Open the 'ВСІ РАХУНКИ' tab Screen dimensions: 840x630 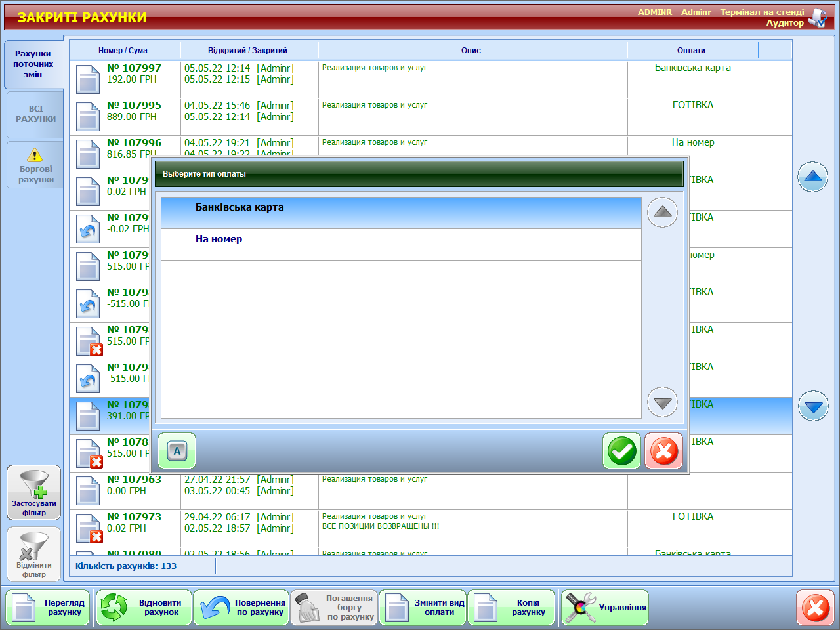click(x=35, y=114)
